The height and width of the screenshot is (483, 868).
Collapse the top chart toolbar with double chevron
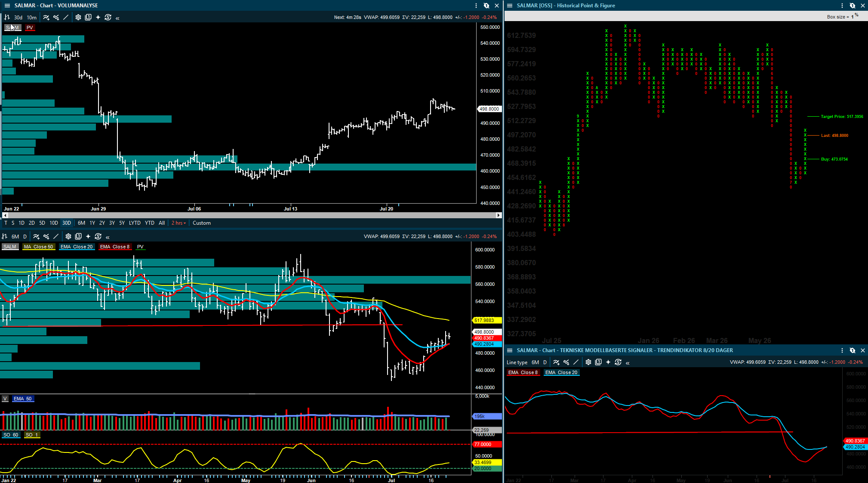pos(117,18)
